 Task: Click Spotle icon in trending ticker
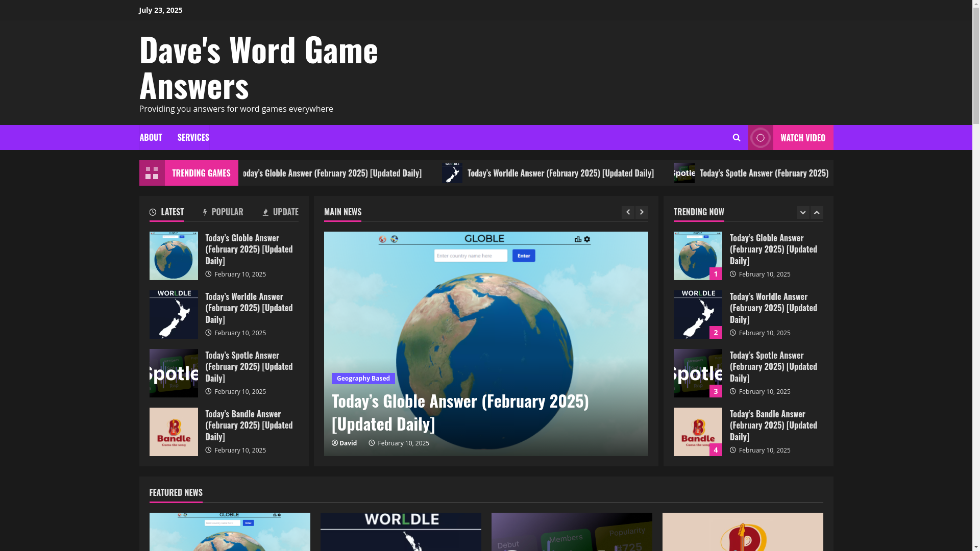pyautogui.click(x=684, y=173)
